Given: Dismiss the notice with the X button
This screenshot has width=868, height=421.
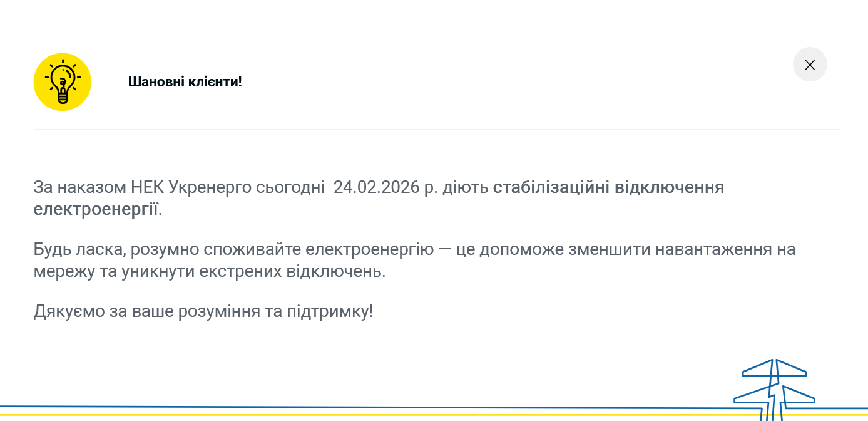Looking at the screenshot, I should (x=810, y=65).
